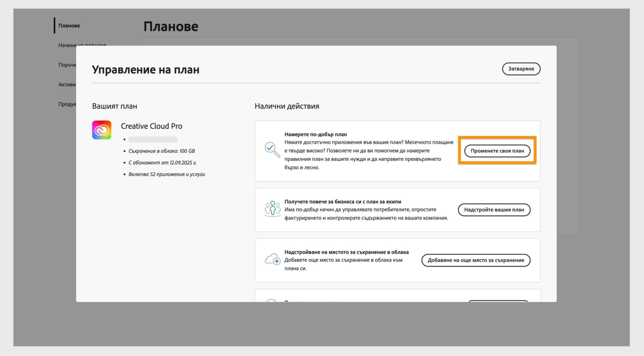Click the "Управление на план" dialog heading
Image resolution: width=644 pixels, height=356 pixels.
(x=146, y=70)
